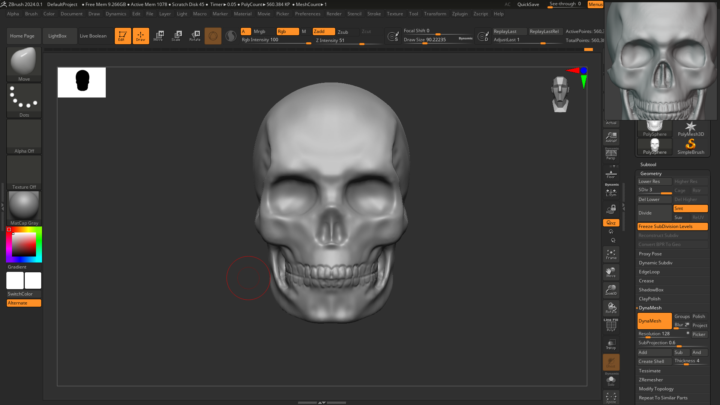Image resolution: width=720 pixels, height=405 pixels.
Task: Expand the ShadowBox subsection
Action: tap(651, 290)
